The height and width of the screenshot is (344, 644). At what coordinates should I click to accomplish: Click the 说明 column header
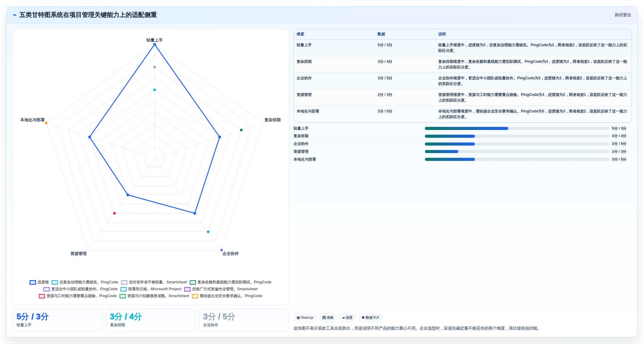442,34
